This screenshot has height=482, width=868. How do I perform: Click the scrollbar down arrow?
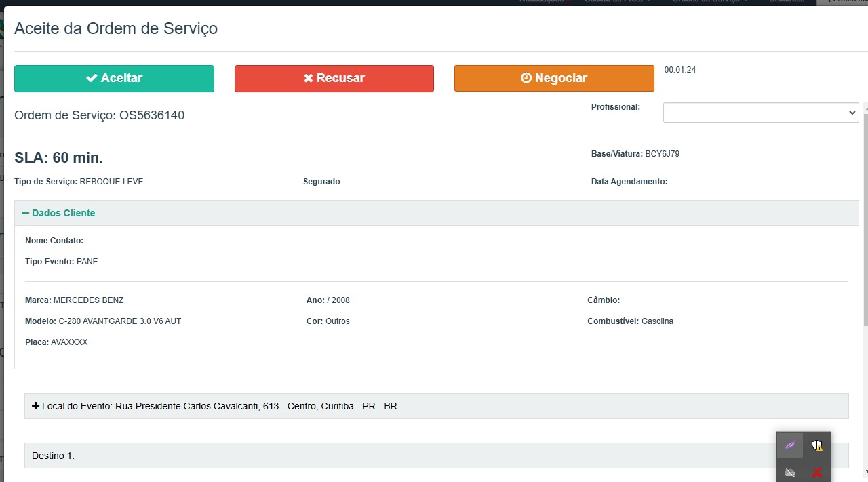point(865,472)
